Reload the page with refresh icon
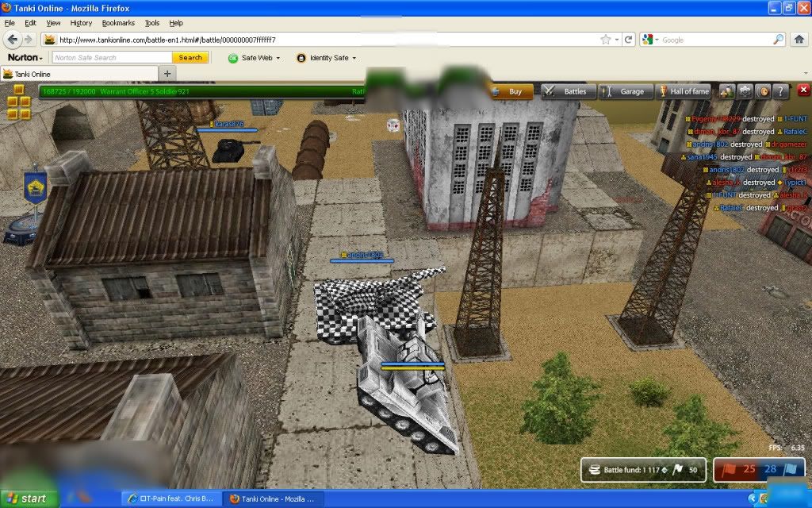The width and height of the screenshot is (812, 508). click(628, 40)
